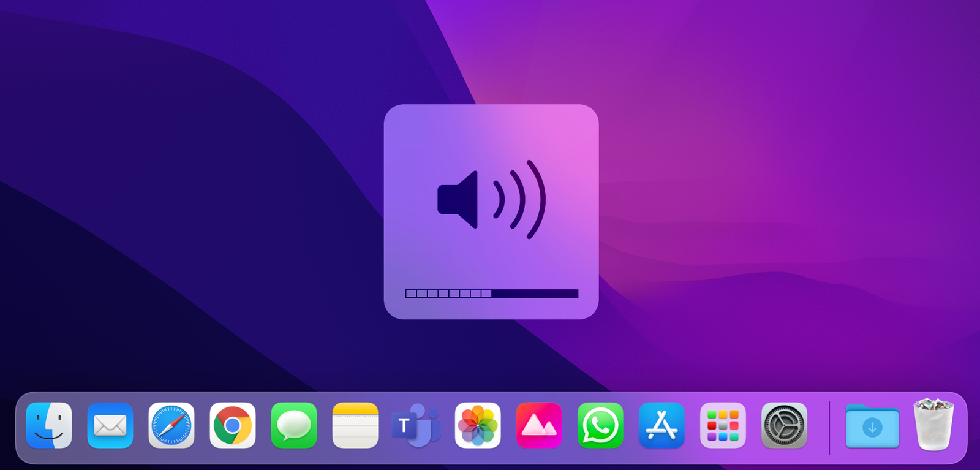The width and height of the screenshot is (980, 470).
Task: Click the empty dark part of the volume bar
Action: [534, 294]
